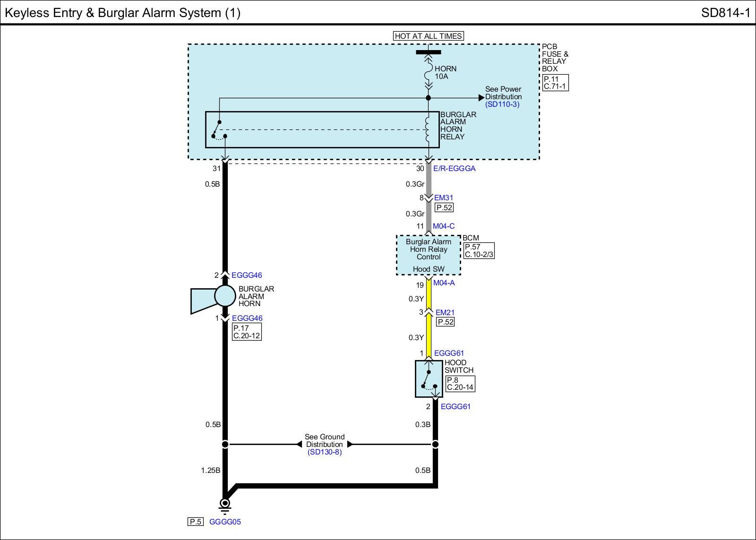Click the left ground splice junction dot
This screenshot has height=540, width=756.
click(225, 444)
